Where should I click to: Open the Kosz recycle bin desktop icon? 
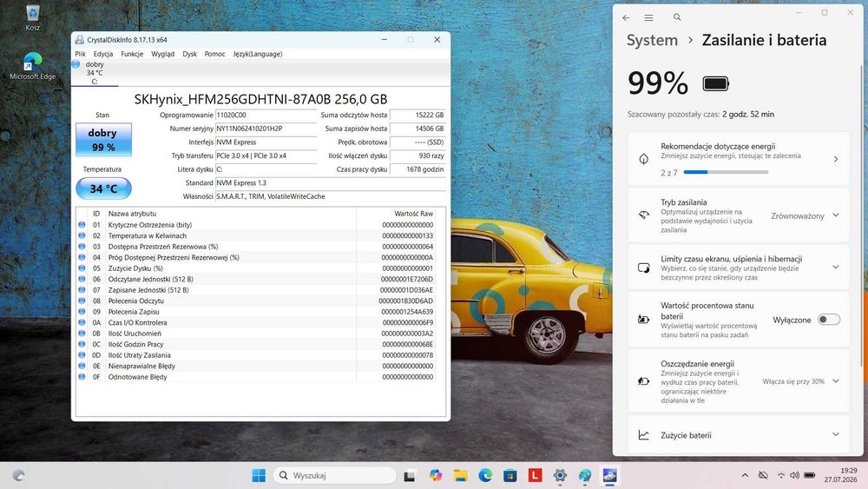tap(32, 17)
